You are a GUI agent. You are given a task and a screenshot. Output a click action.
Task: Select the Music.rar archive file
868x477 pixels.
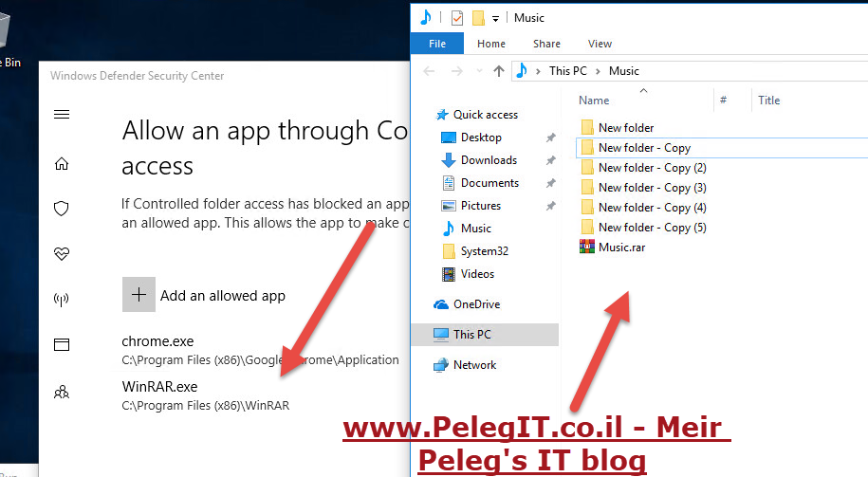[621, 248]
